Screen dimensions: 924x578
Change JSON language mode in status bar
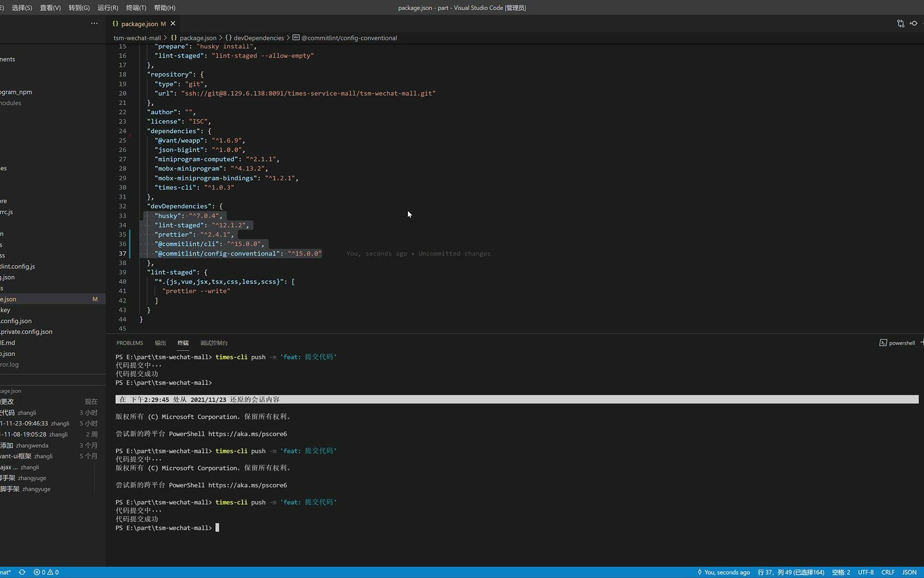pos(909,572)
